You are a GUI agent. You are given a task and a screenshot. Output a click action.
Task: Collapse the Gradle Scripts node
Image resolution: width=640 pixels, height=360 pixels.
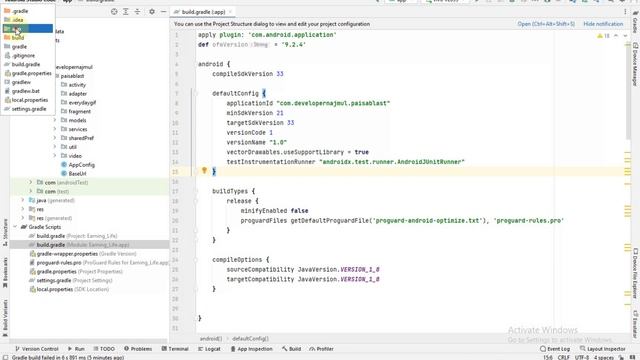click(x=15, y=227)
